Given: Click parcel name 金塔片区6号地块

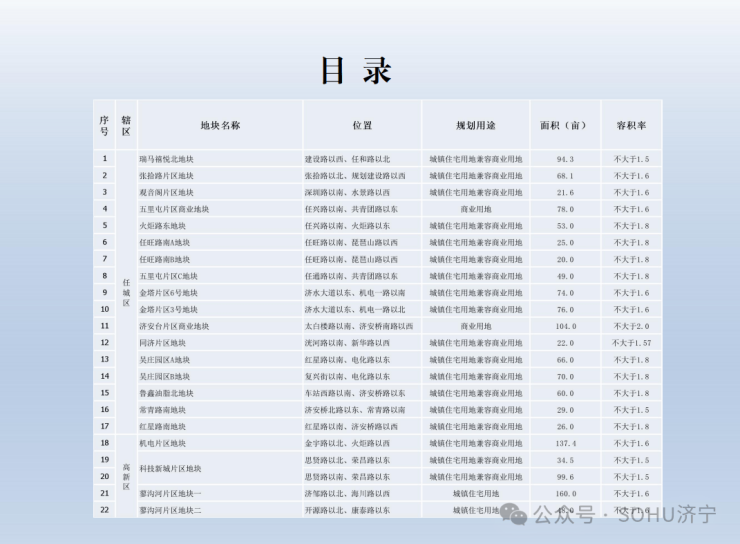Looking at the screenshot, I should 168,293.
